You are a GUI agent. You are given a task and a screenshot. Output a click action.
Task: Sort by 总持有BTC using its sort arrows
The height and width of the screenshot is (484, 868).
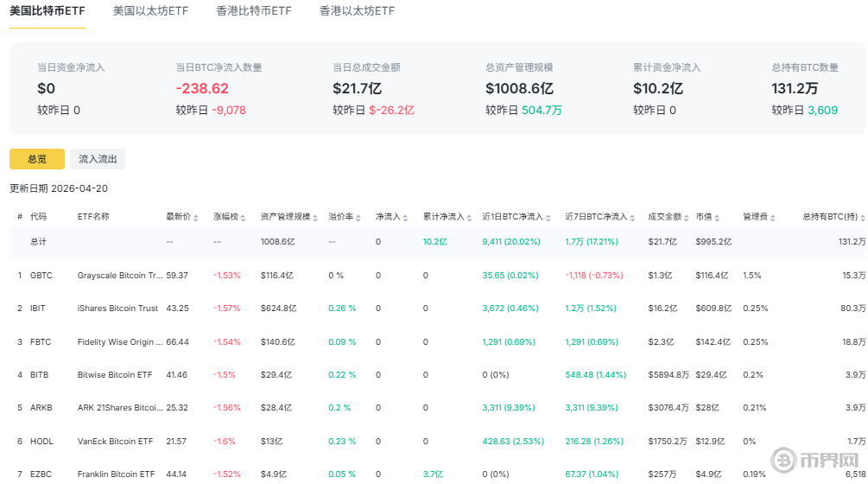click(863, 218)
